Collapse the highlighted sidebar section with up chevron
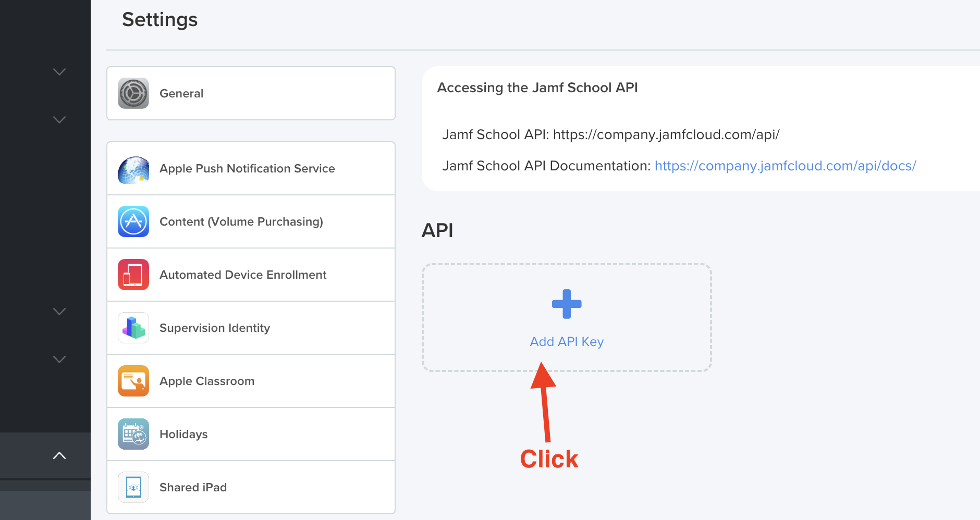Screen dimensions: 980x520 59,455
